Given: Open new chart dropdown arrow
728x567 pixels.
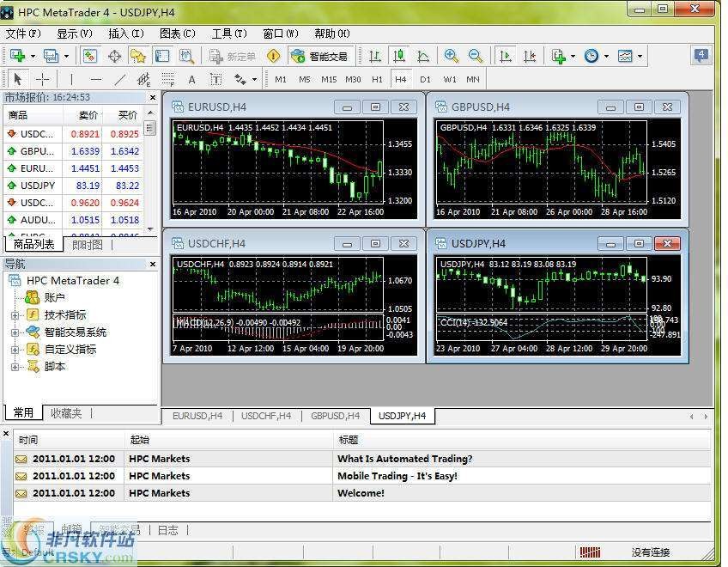Looking at the screenshot, I should 33,56.
